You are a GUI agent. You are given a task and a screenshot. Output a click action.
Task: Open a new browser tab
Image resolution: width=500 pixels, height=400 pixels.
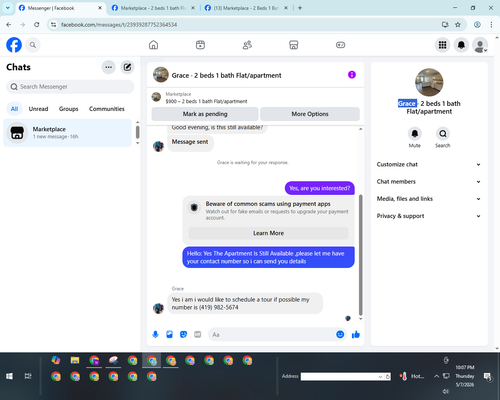pos(300,8)
